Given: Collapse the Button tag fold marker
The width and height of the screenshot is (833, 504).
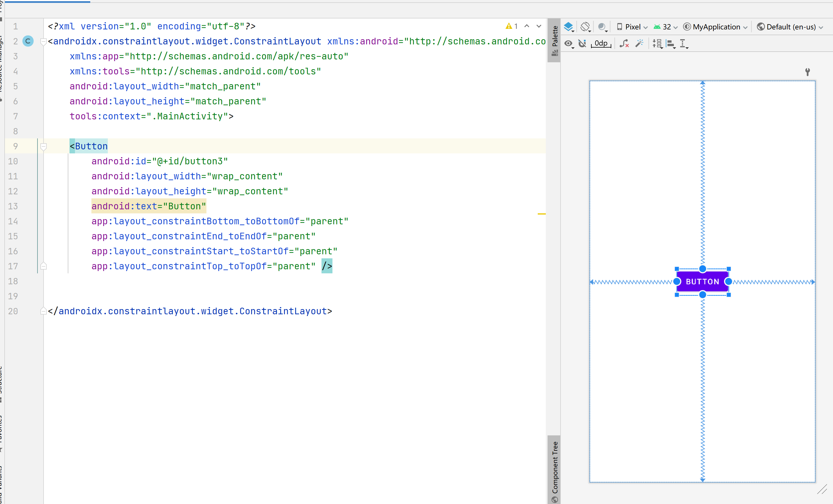Looking at the screenshot, I should tap(43, 146).
